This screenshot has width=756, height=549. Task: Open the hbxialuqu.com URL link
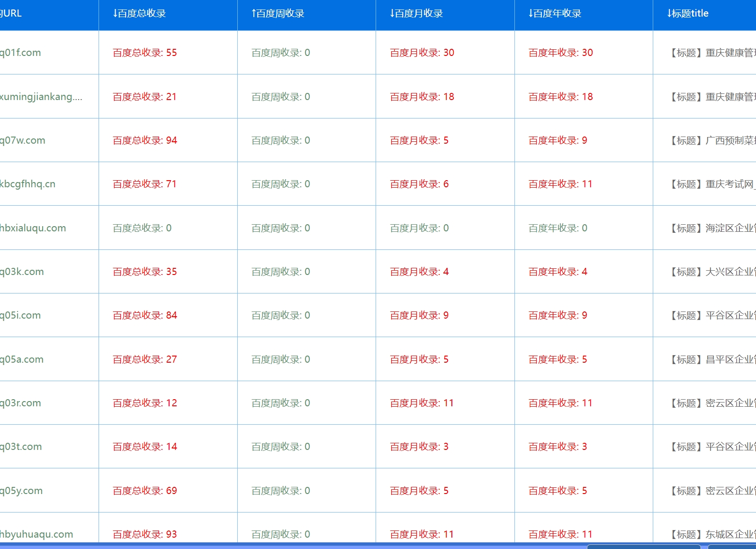(x=33, y=228)
